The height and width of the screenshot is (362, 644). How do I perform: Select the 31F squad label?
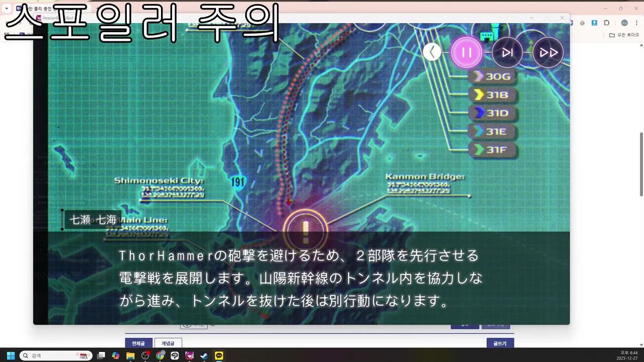493,150
